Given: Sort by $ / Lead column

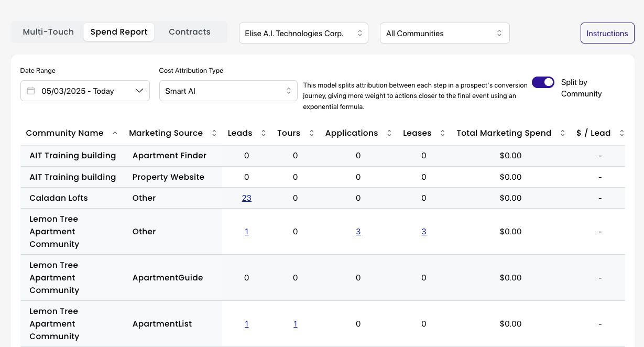Looking at the screenshot, I should (x=621, y=133).
